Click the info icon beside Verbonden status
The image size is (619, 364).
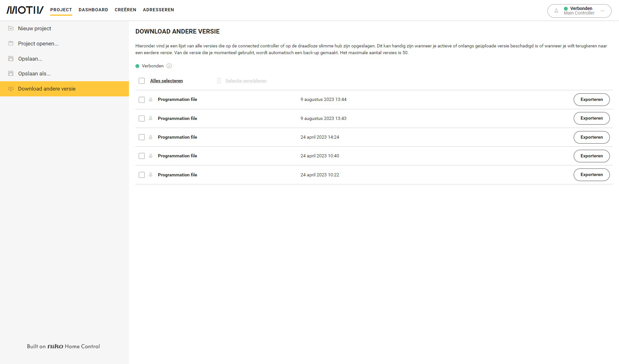coord(169,66)
